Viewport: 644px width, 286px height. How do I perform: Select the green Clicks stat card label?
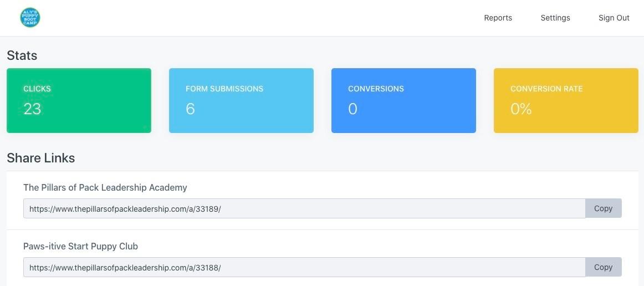pyautogui.click(x=37, y=89)
